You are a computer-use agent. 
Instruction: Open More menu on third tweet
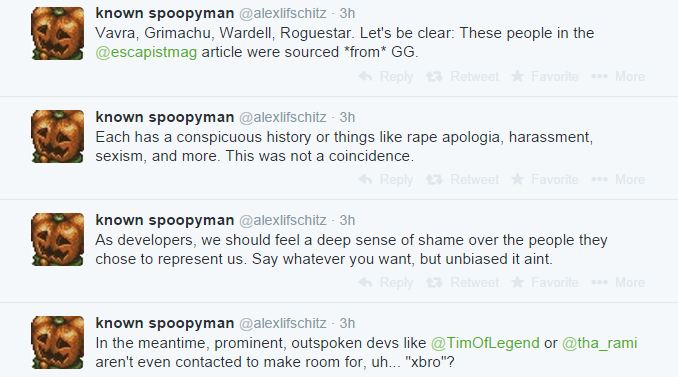click(x=618, y=282)
